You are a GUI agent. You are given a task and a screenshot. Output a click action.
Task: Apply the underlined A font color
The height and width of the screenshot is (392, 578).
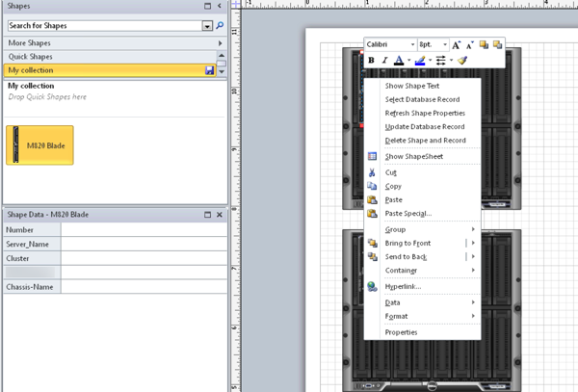[x=399, y=60]
